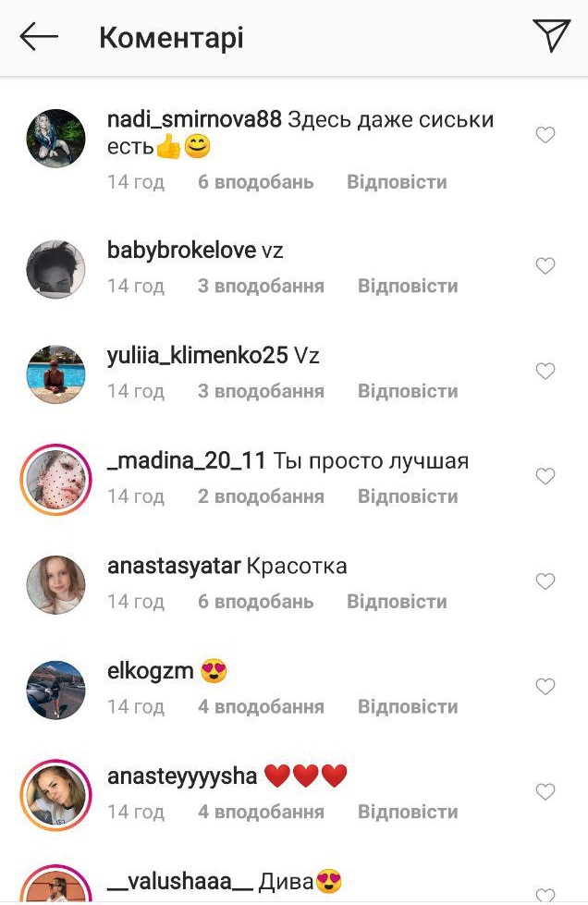View _madina_20_11's story ring avatar
The height and width of the screenshot is (905, 588).
point(56,479)
